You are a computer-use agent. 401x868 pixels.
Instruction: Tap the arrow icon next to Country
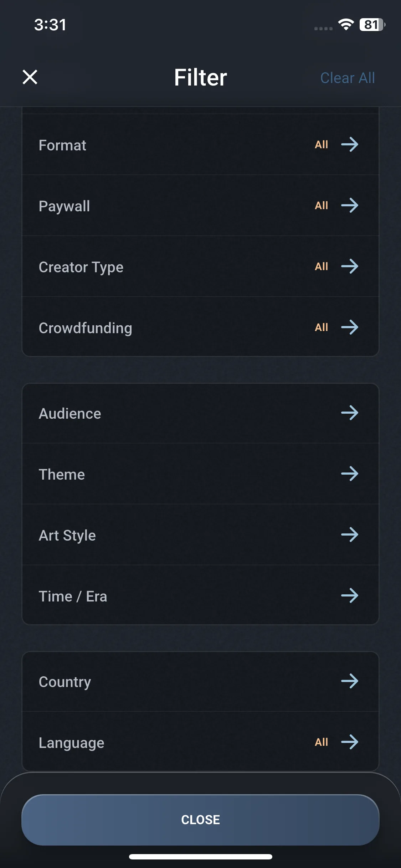[x=349, y=681]
